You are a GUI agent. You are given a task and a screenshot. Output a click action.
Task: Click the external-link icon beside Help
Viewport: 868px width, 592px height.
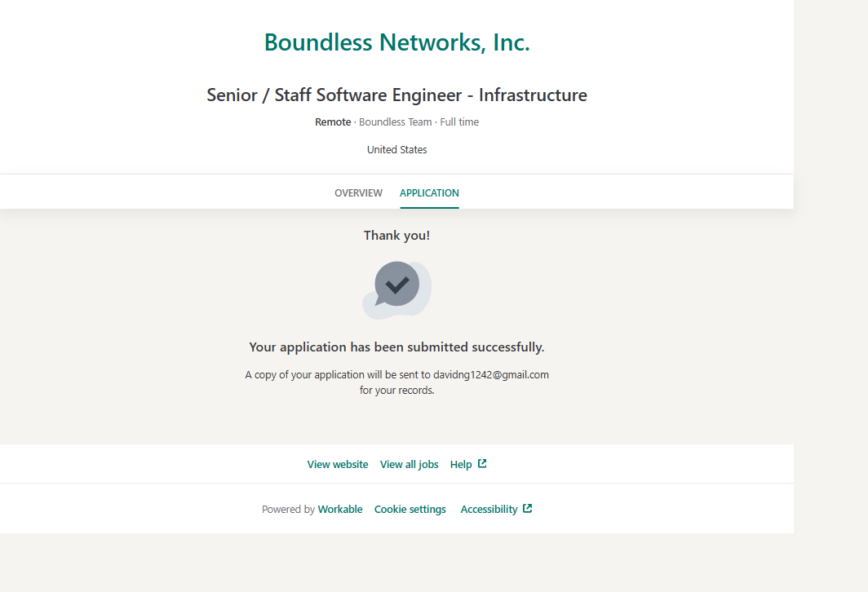[x=482, y=464]
